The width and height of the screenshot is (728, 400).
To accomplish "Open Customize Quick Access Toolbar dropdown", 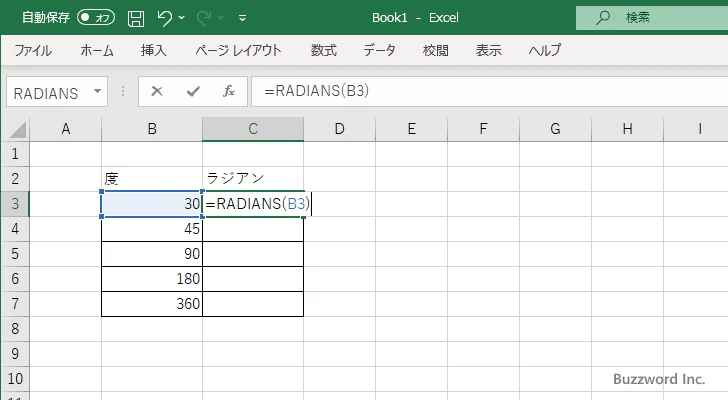I will click(x=242, y=18).
